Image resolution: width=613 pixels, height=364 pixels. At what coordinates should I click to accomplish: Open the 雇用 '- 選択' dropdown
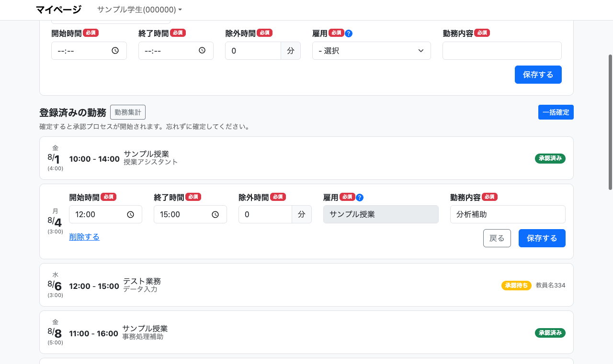(x=372, y=51)
